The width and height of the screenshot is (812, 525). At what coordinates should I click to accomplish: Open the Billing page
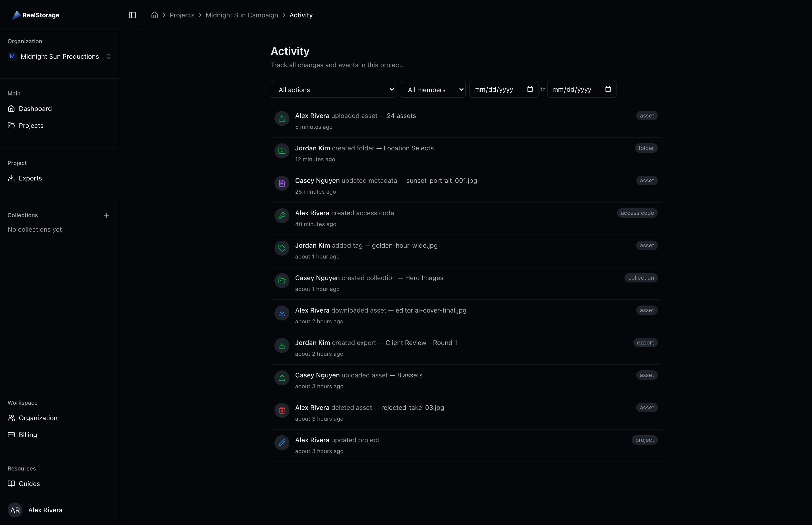tap(27, 435)
